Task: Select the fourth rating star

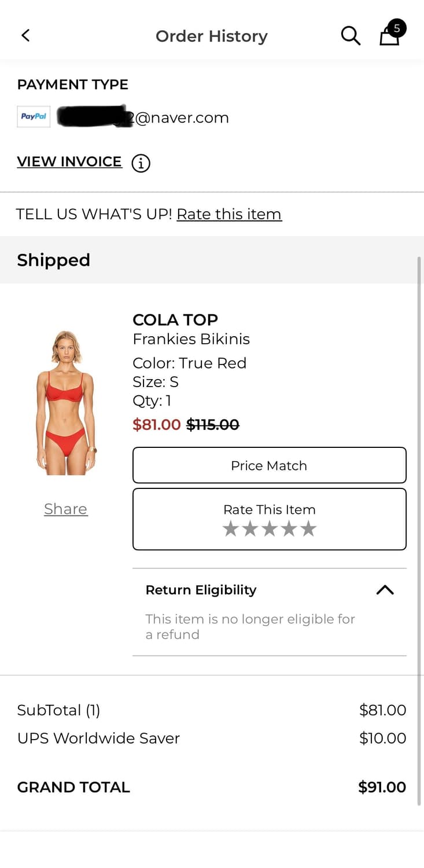Action: pos(289,528)
